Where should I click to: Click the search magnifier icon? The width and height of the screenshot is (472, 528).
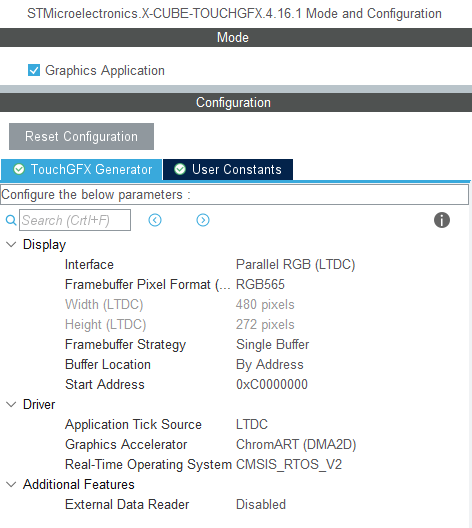coord(11,220)
